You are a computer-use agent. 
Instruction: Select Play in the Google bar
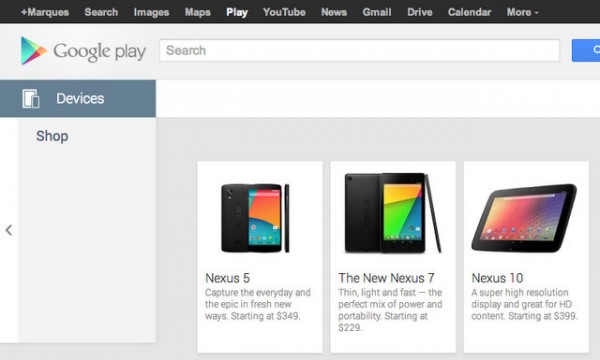[x=236, y=12]
